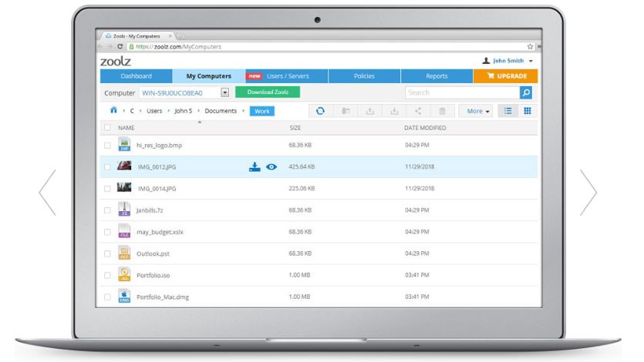The width and height of the screenshot is (644, 362).
Task: Click the Outlook.pst file icon
Action: pyautogui.click(x=124, y=253)
